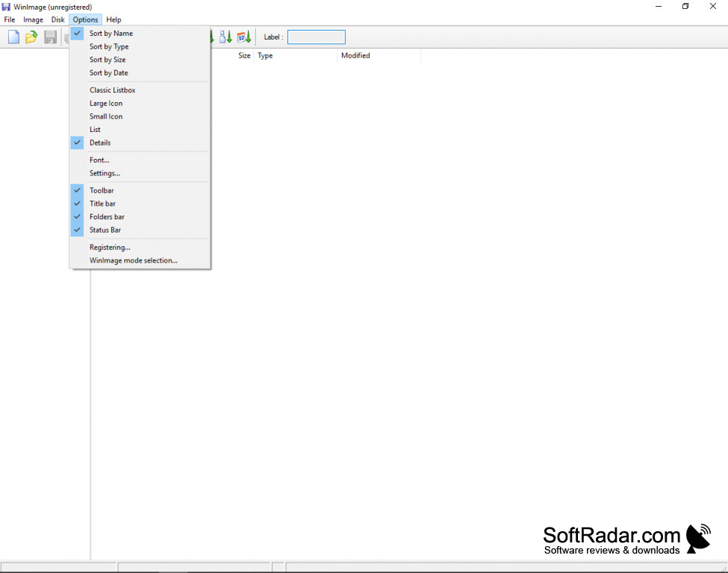Open the Image menu
The image size is (728, 573).
(x=33, y=19)
